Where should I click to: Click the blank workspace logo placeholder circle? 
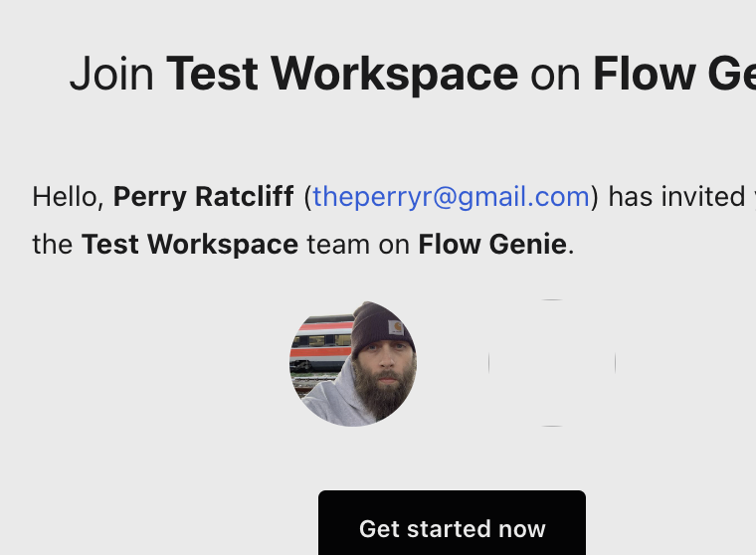point(552,364)
